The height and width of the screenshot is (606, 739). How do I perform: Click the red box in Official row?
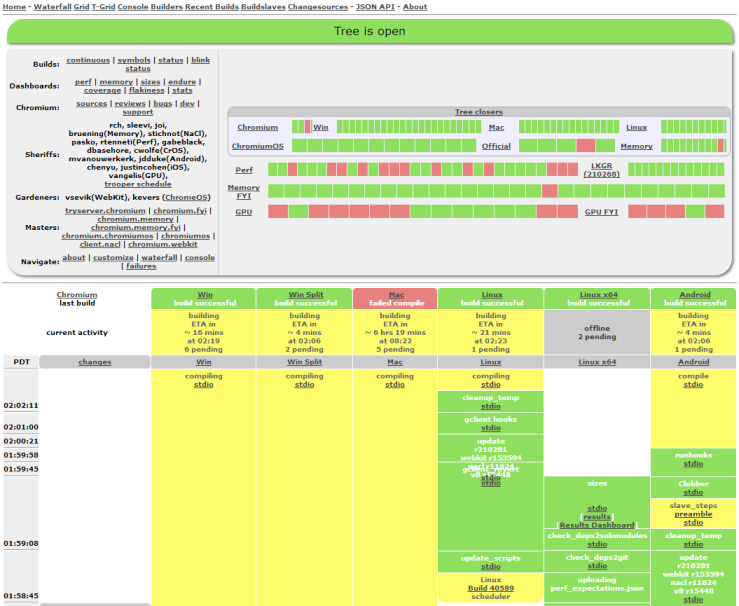pyautogui.click(x=586, y=145)
